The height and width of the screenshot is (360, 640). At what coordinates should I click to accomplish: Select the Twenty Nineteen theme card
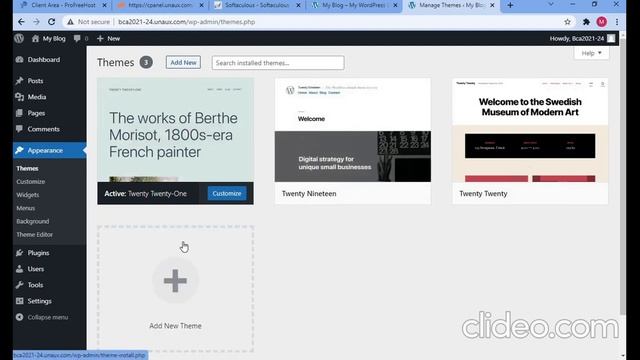[353, 141]
